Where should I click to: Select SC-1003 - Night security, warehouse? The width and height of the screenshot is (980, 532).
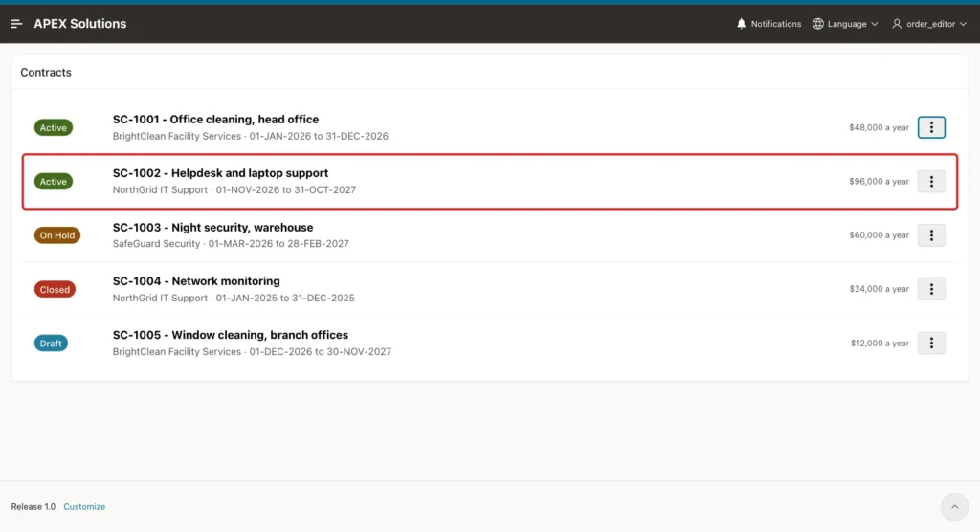[x=212, y=228]
